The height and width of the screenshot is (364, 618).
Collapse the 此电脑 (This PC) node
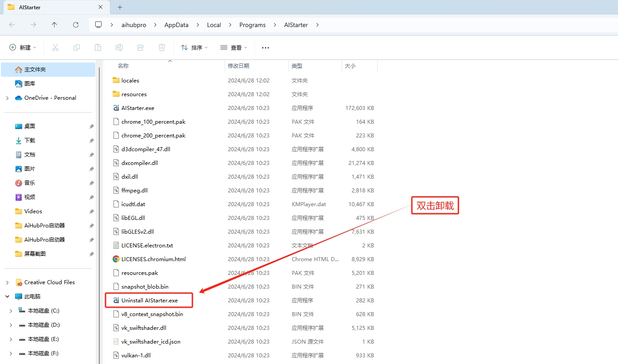[7, 297]
